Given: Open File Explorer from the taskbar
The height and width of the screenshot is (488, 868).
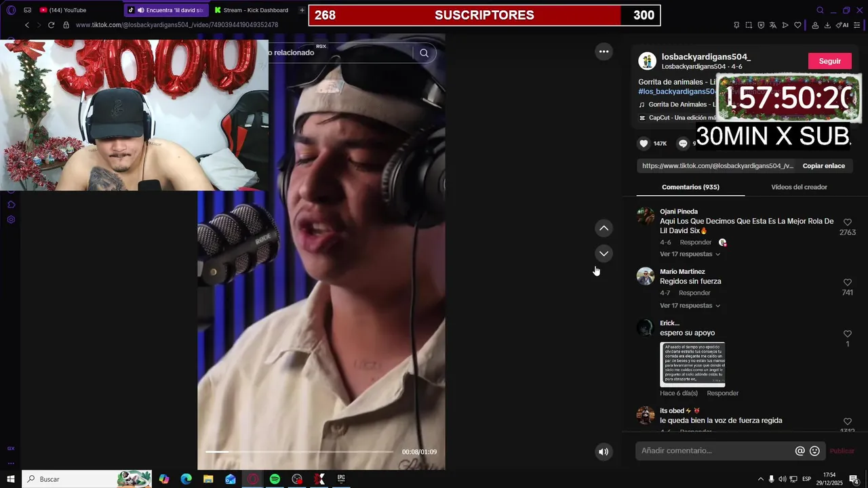Looking at the screenshot, I should pyautogui.click(x=208, y=479).
